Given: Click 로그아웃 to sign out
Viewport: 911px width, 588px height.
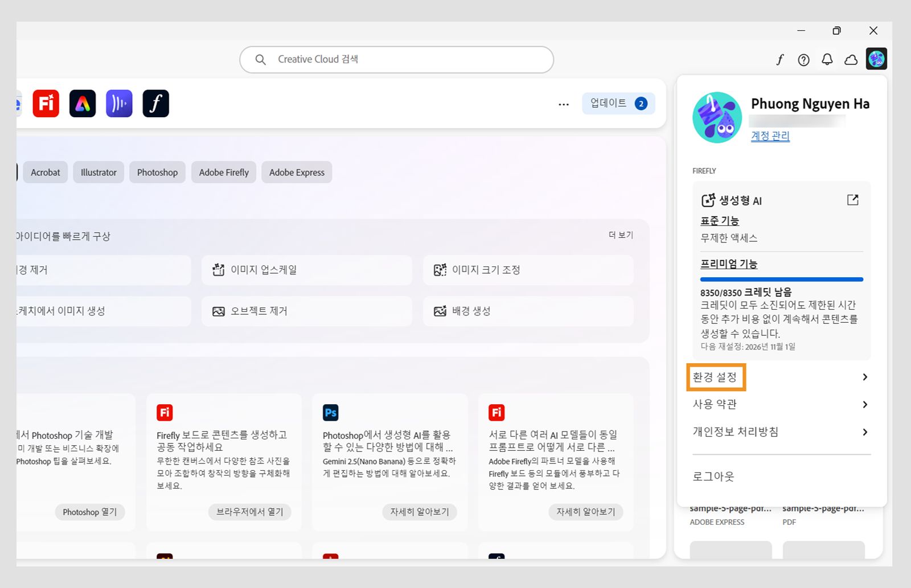Looking at the screenshot, I should 713,476.
